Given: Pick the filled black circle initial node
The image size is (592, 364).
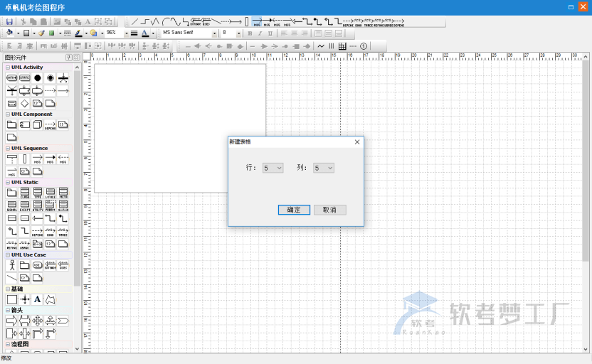Looking at the screenshot, I should point(37,78).
